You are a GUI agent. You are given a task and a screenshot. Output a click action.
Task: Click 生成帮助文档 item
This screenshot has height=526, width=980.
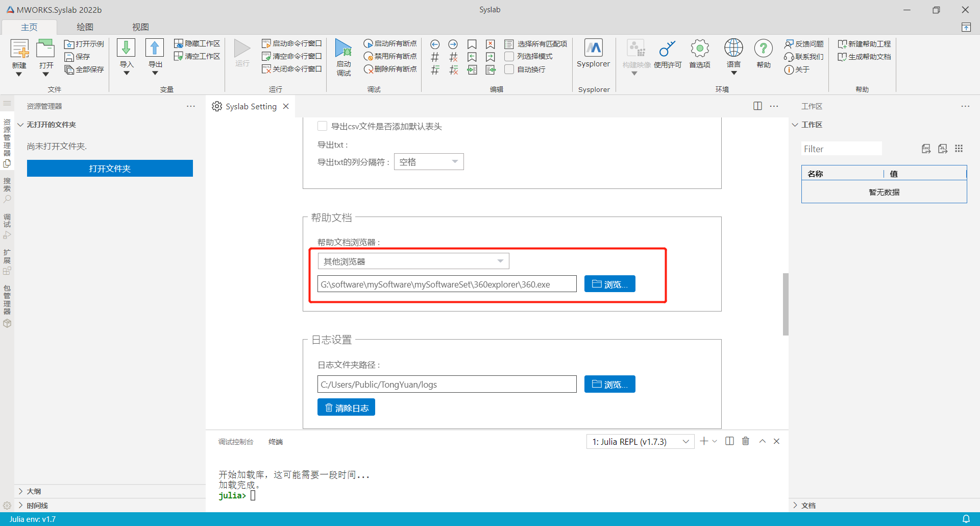pyautogui.click(x=865, y=57)
